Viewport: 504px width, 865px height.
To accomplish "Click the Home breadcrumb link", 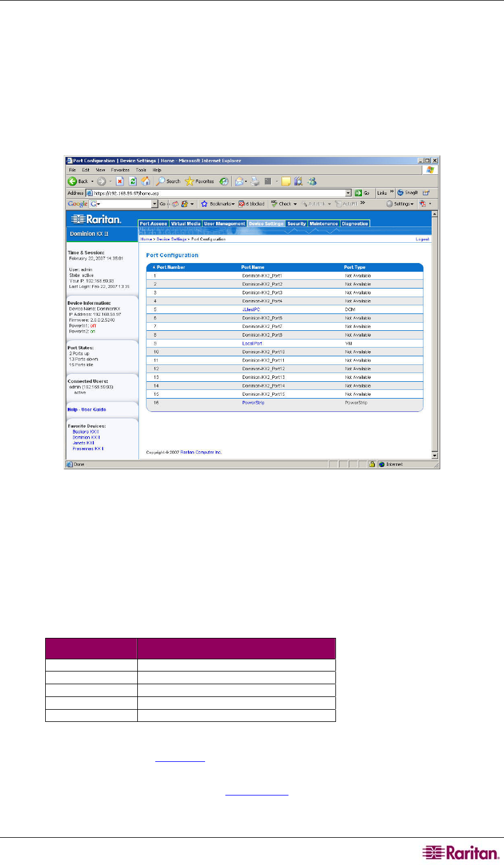I will pos(146,239).
